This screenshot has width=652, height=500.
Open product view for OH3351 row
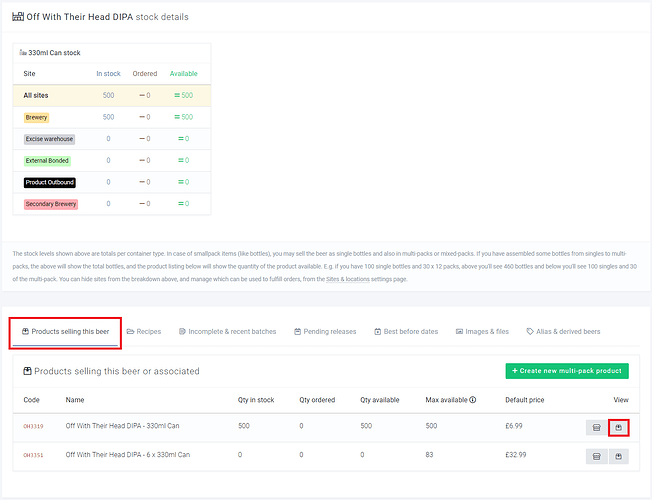[619, 456]
